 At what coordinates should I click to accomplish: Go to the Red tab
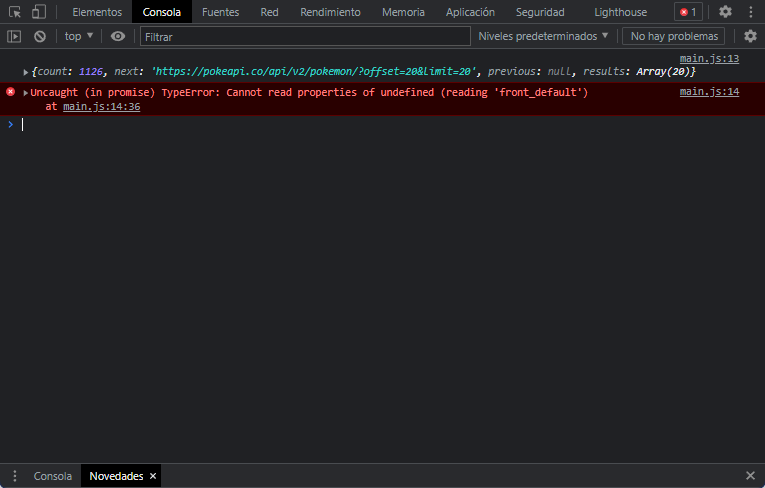[269, 12]
